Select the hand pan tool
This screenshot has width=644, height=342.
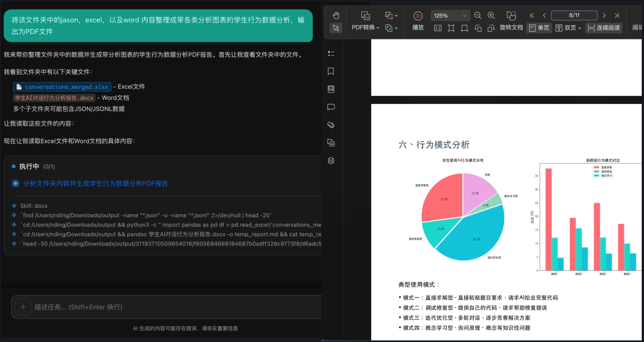tap(336, 15)
